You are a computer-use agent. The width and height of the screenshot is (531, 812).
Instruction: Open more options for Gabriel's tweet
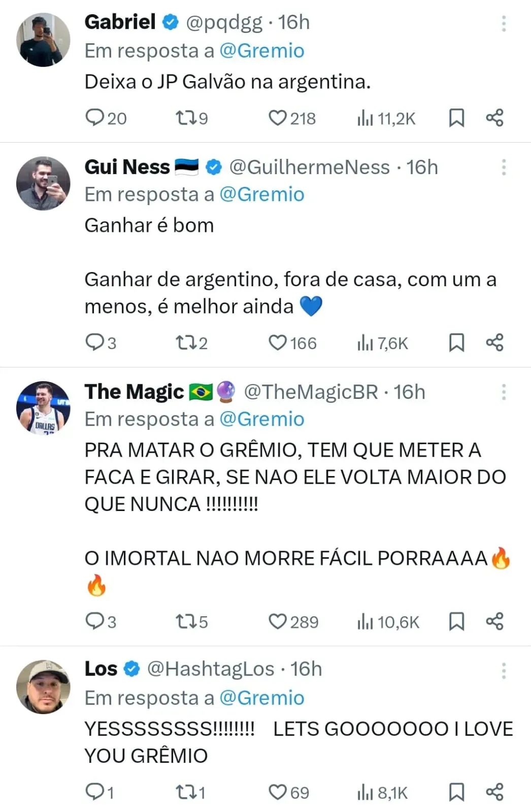pyautogui.click(x=504, y=23)
